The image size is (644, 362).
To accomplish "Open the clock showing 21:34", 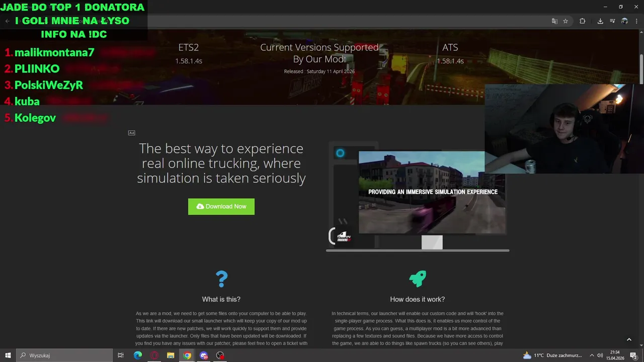I will (x=615, y=355).
